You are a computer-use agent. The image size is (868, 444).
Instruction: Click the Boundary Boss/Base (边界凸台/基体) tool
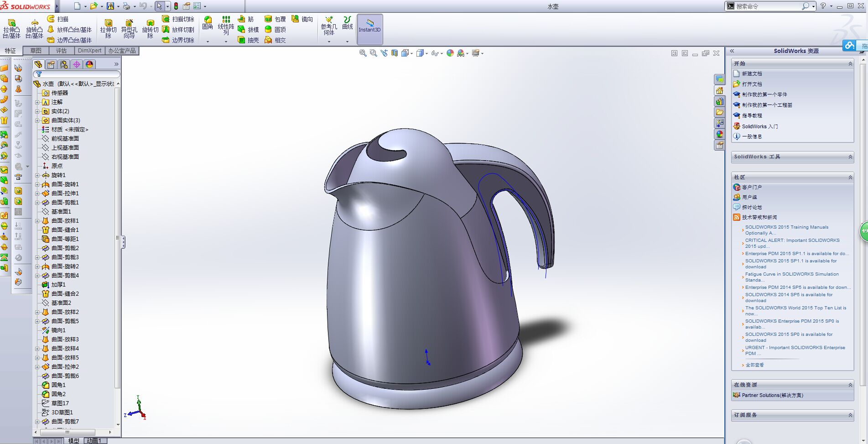coord(69,40)
